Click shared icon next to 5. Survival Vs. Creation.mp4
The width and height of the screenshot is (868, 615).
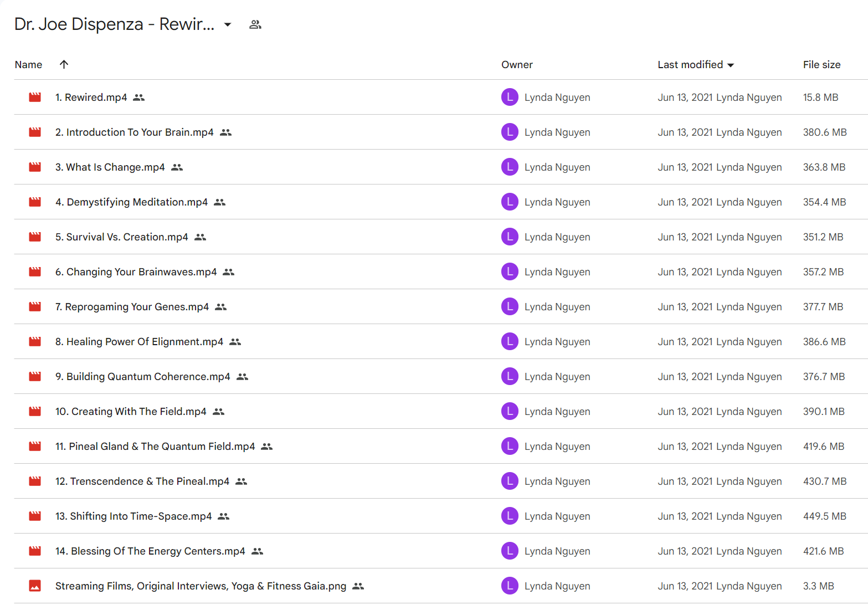coord(201,237)
